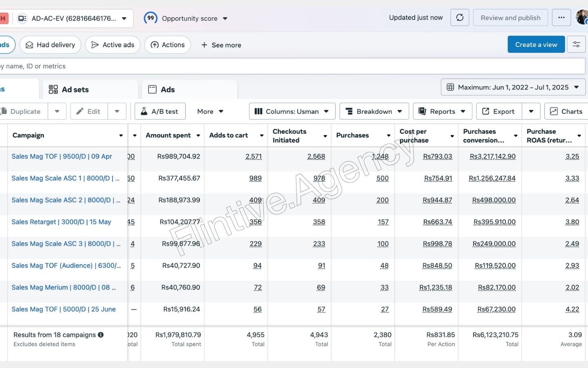Open the Columns: Usman dropdown
This screenshot has width=588, height=368.
(292, 111)
